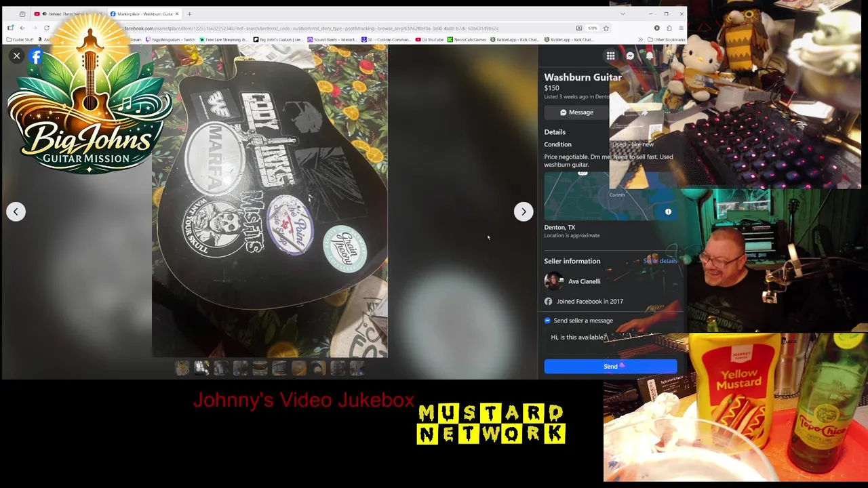Click the browser address bar URL
Image resolution: width=868 pixels, height=488 pixels.
[x=312, y=28]
